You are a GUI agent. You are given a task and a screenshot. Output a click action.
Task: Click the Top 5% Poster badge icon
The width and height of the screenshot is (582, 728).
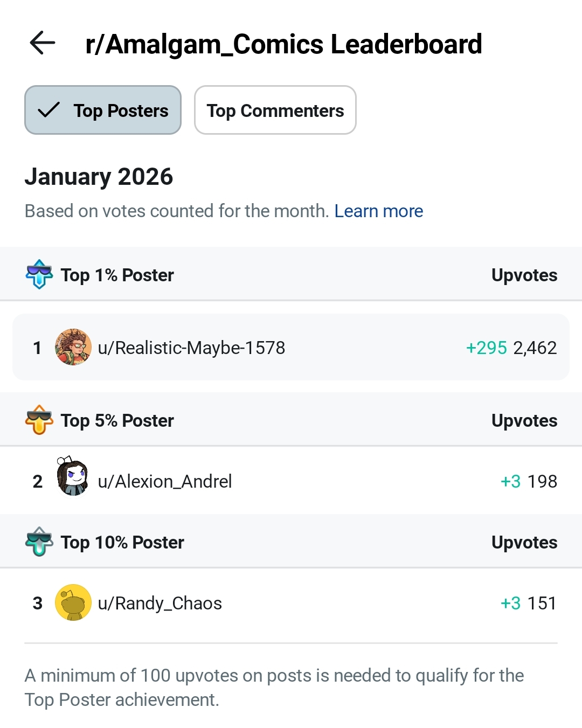[x=39, y=420]
